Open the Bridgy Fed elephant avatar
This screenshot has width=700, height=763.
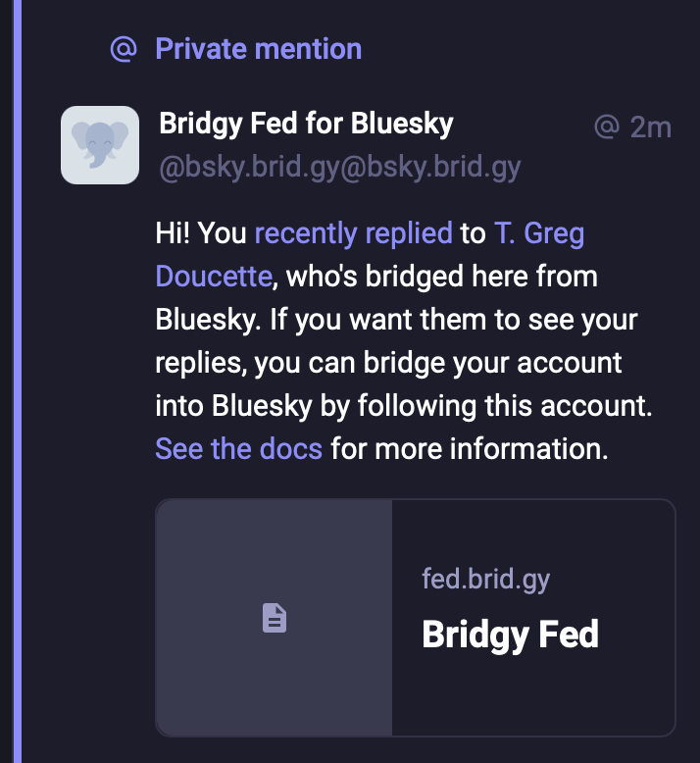click(x=100, y=145)
